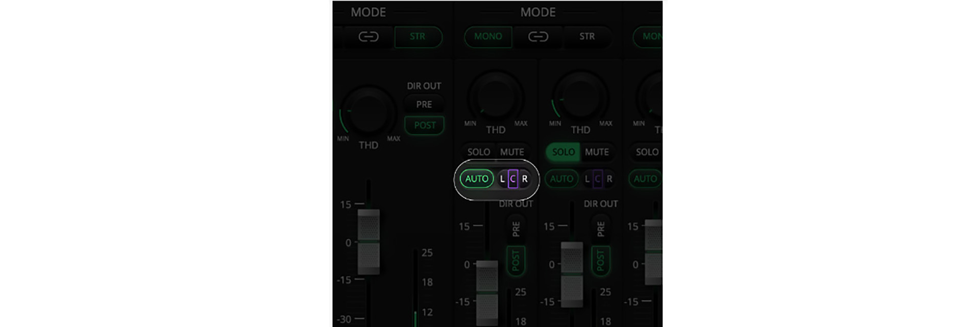Screen dimensions: 980x327
Task: Toggle the AUTO button below the glowing SOLO
Action: pyautogui.click(x=561, y=179)
